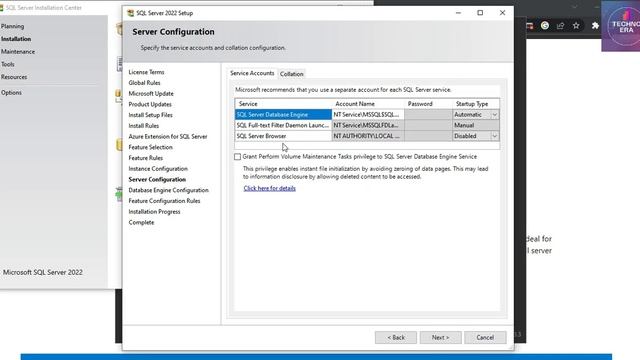Open Maintenance in Installation Center window

[18, 52]
